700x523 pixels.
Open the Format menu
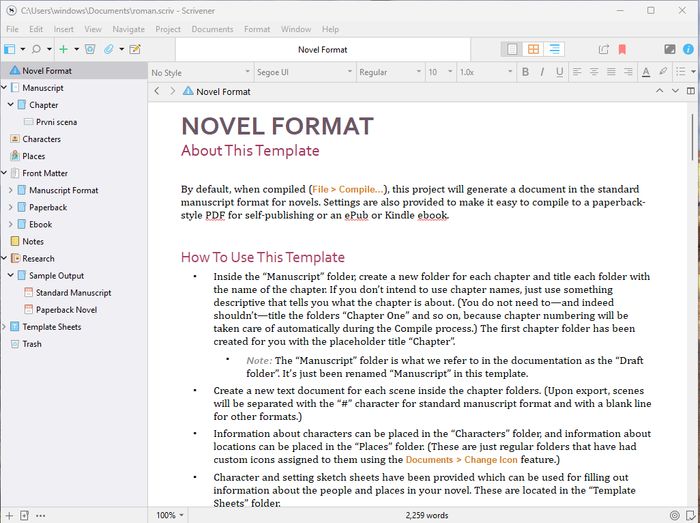coord(257,29)
